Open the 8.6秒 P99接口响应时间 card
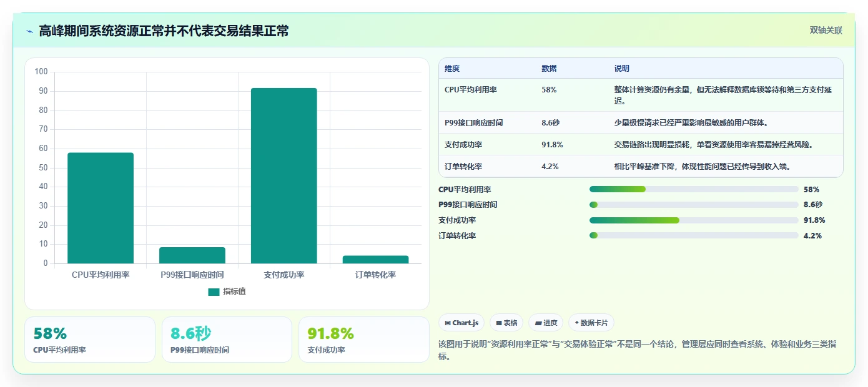 click(227, 340)
